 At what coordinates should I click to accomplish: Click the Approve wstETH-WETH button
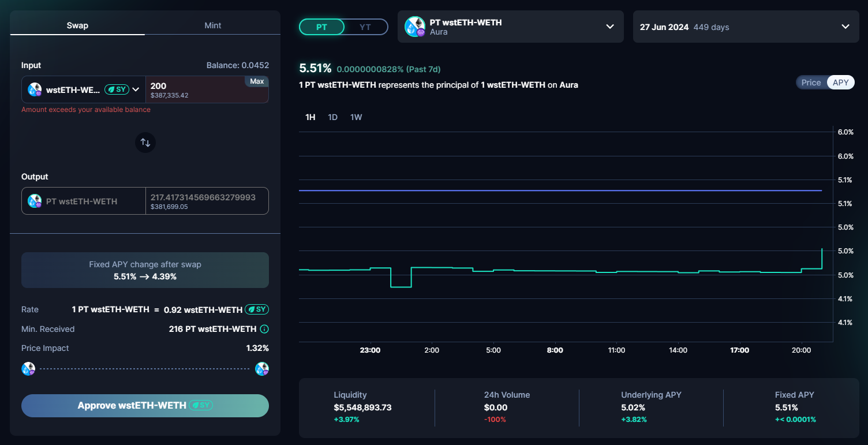point(145,406)
